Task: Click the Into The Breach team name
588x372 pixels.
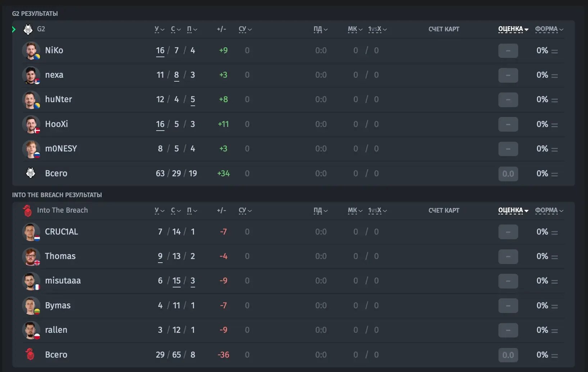Action: click(x=62, y=210)
